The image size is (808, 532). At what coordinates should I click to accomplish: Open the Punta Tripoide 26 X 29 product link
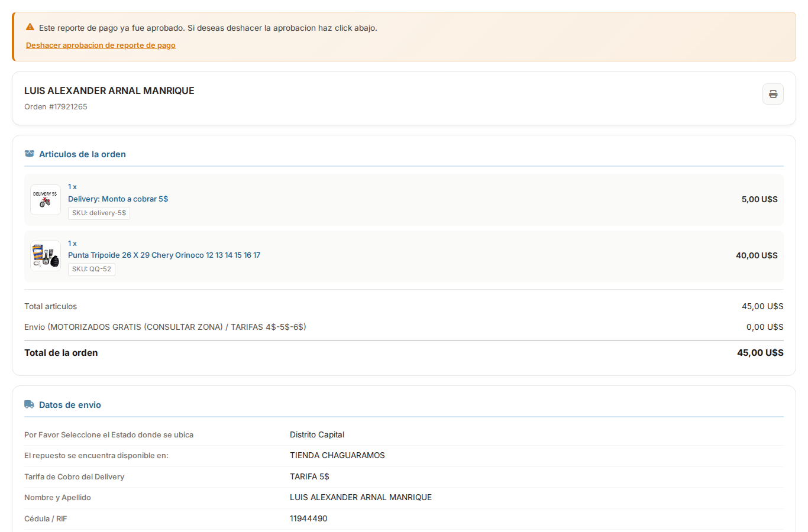[x=164, y=255]
